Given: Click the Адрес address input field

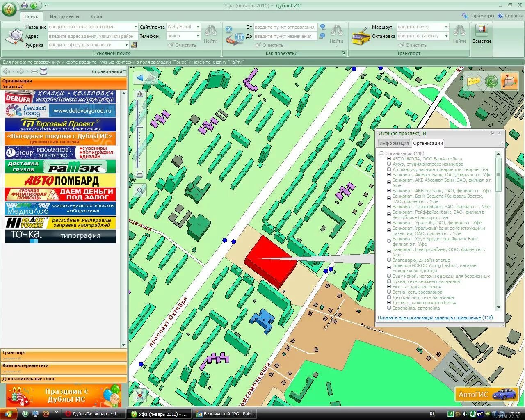Looking at the screenshot, I should pos(93,36).
